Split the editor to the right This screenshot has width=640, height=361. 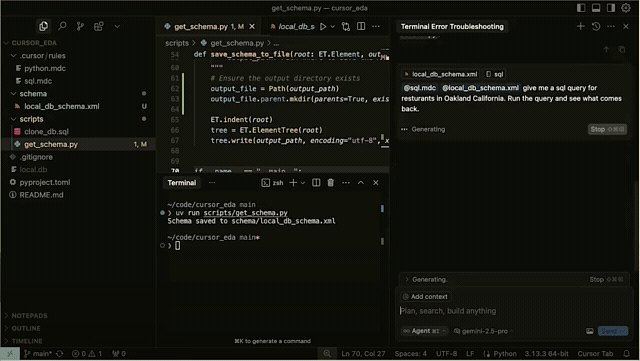[x=361, y=27]
